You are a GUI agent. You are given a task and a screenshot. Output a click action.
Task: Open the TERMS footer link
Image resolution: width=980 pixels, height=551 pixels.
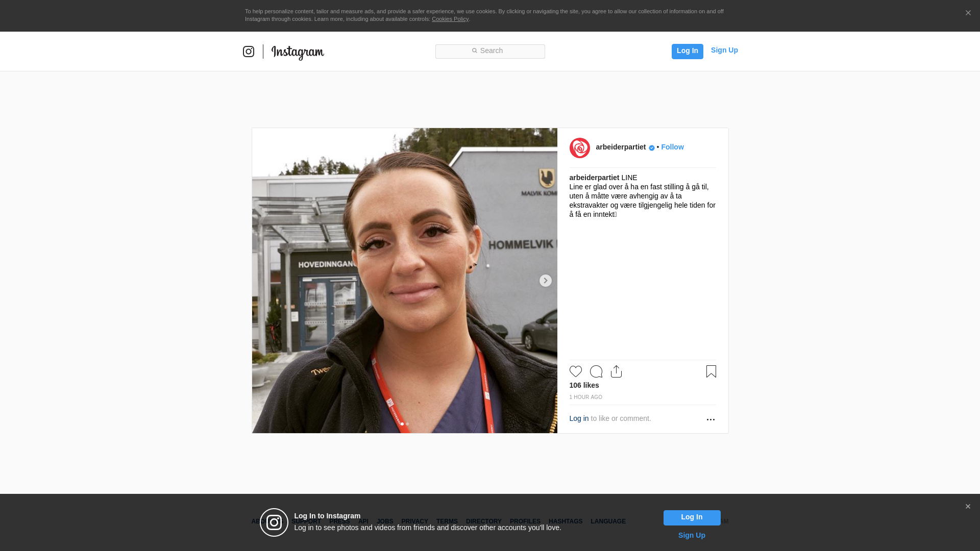coord(447,521)
